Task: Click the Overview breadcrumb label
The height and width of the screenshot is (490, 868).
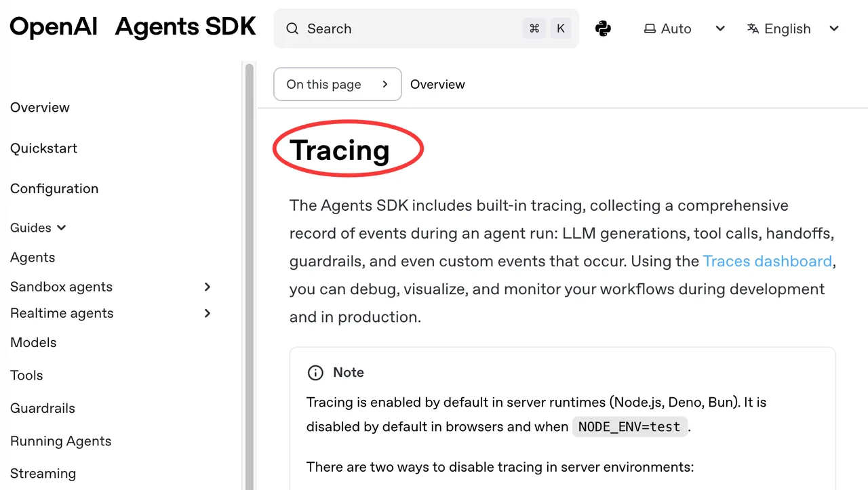Action: [x=438, y=84]
